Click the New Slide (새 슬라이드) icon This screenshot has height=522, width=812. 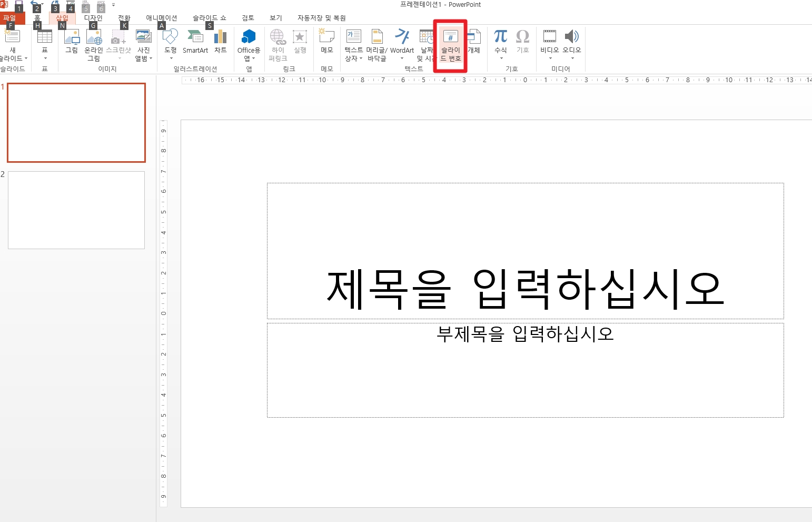(12, 36)
